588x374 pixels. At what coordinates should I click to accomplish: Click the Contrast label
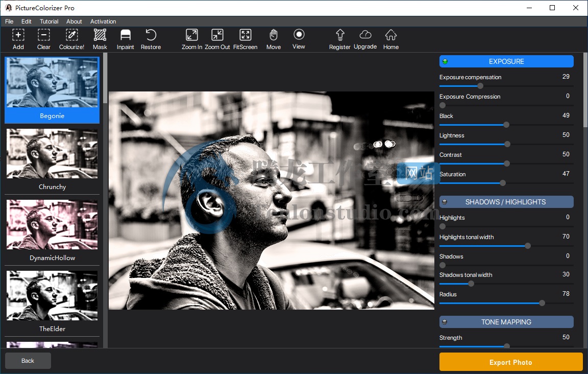click(450, 155)
